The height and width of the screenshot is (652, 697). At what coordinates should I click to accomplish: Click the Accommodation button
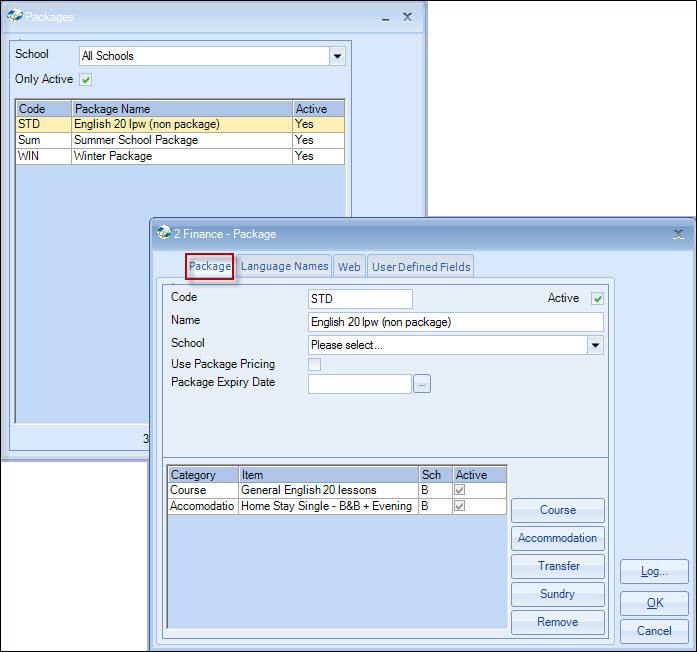[x=557, y=538]
